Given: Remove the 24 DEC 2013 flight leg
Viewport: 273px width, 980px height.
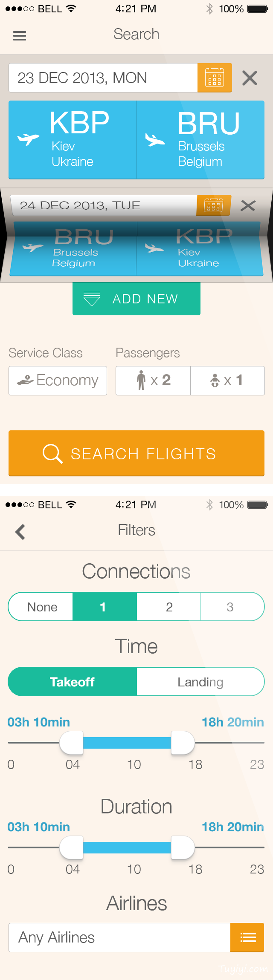Looking at the screenshot, I should pos(248,206).
